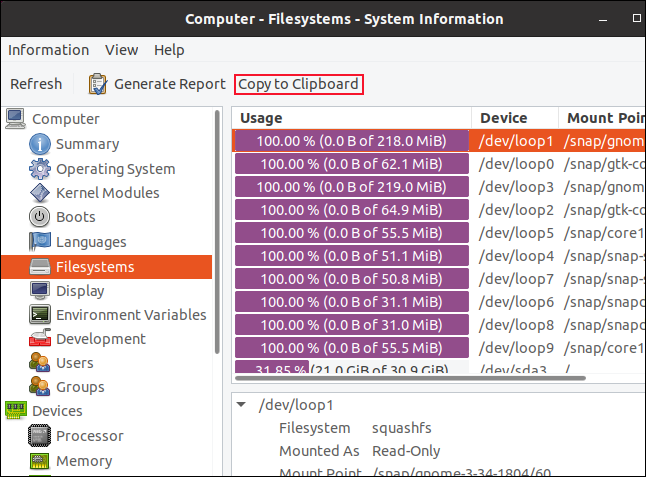Click the Generate Report clipboard icon
646x477 pixels.
(98, 84)
